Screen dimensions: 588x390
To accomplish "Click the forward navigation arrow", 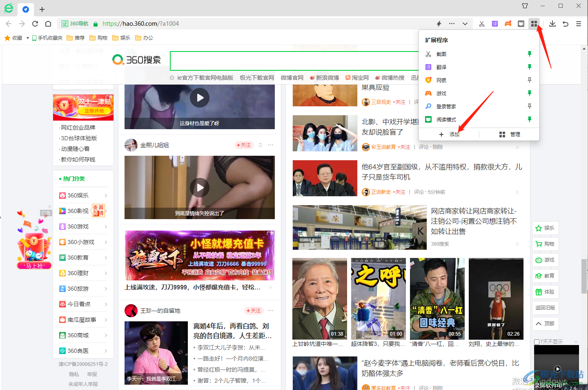I will (22, 24).
